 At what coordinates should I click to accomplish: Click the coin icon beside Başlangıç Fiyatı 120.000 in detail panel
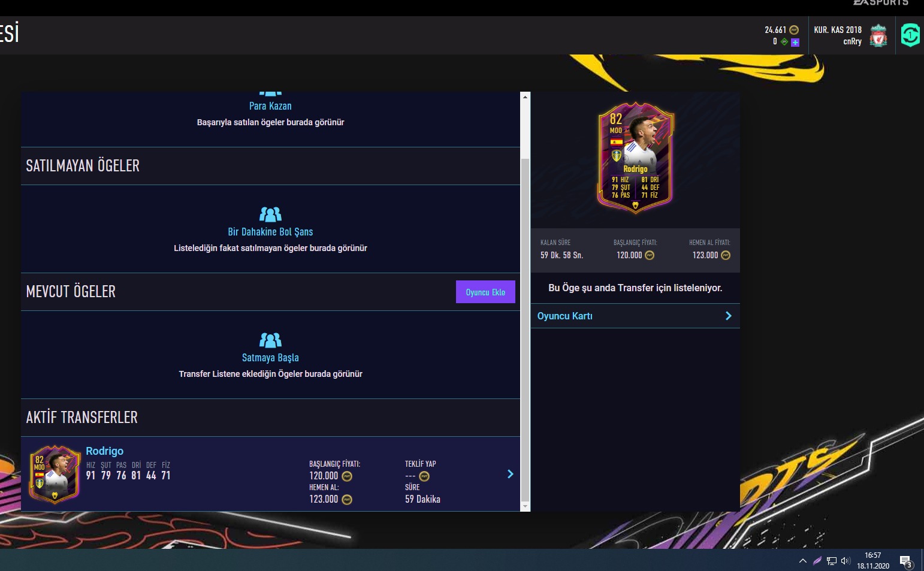coord(650,255)
